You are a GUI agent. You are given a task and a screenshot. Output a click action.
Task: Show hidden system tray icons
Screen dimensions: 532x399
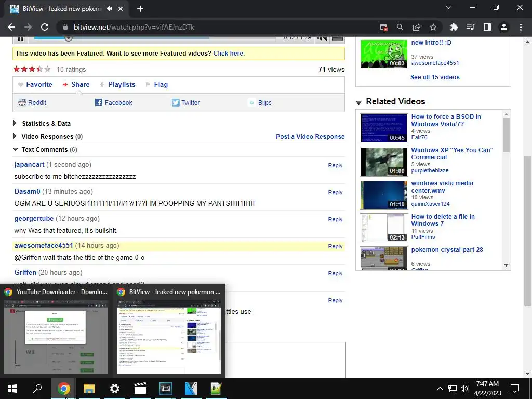tap(440, 389)
